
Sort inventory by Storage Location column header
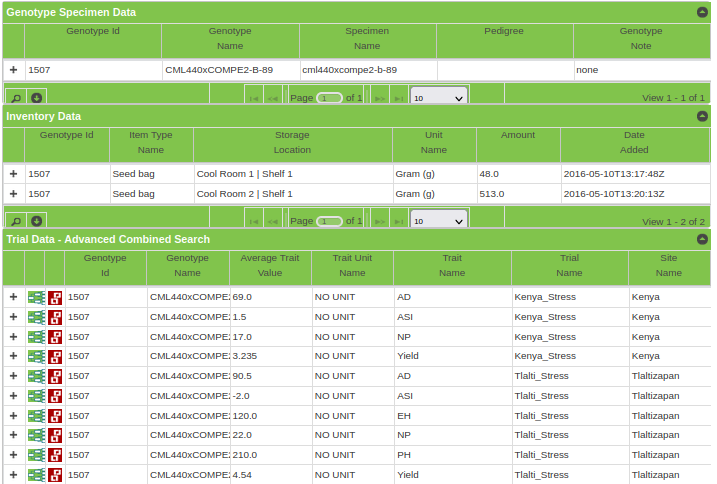coord(292,142)
